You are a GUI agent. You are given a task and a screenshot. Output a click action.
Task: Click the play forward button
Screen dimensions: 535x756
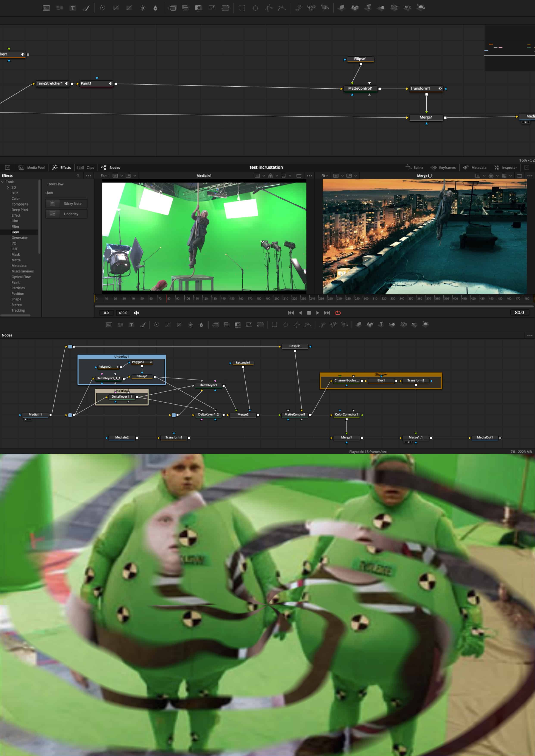pyautogui.click(x=318, y=313)
